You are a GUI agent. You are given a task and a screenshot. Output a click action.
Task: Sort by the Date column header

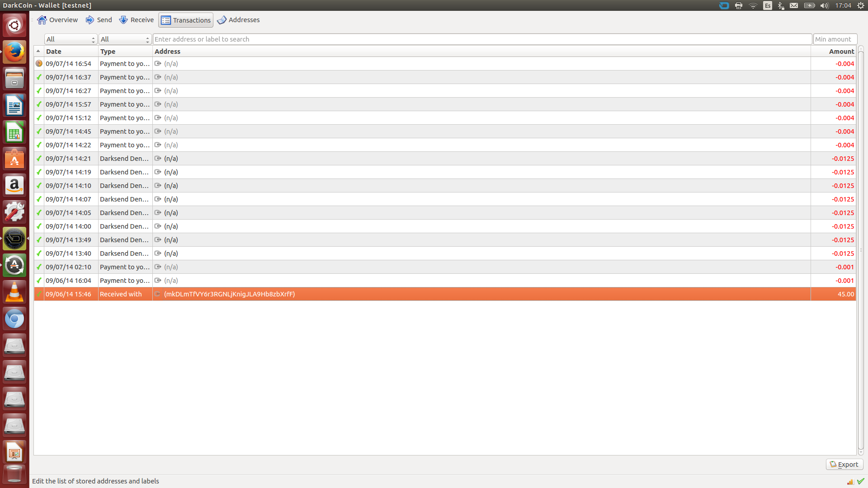pyautogui.click(x=71, y=52)
